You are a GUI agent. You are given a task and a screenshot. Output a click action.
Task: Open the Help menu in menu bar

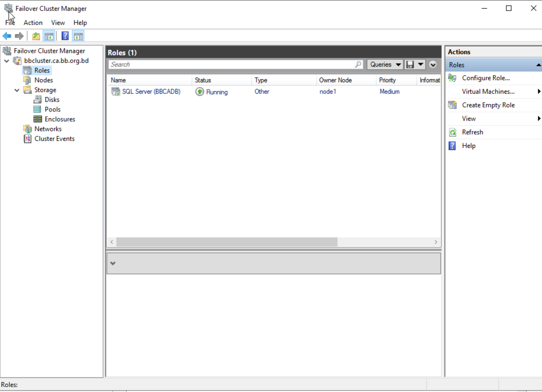tap(80, 23)
